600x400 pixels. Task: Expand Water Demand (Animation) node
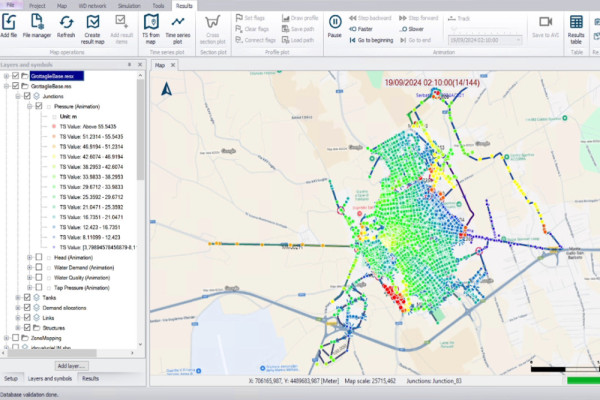[29, 268]
